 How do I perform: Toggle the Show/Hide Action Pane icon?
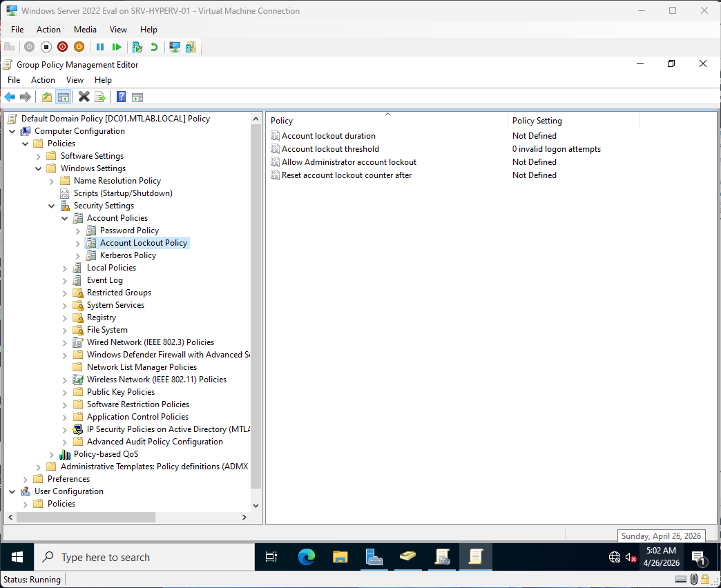pyautogui.click(x=137, y=97)
